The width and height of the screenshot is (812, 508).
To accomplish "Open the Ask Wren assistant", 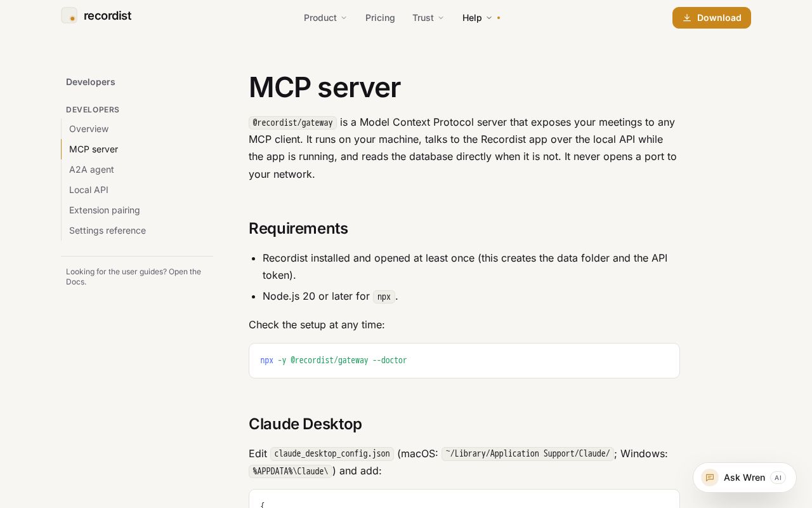I will [745, 478].
